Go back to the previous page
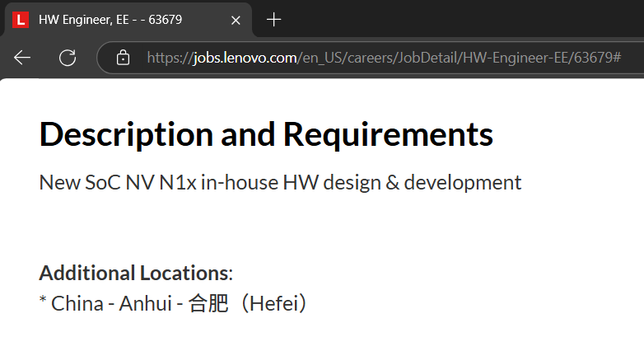644x351 pixels. [22, 58]
